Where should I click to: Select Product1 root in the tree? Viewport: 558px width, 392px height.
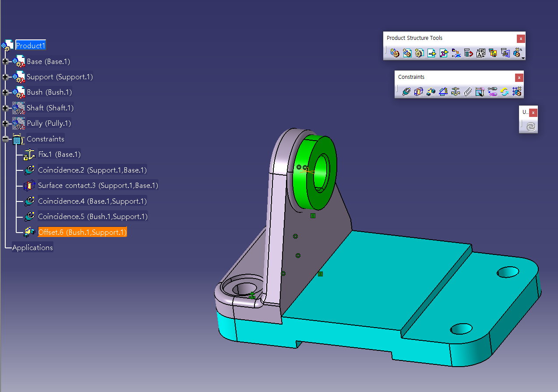31,45
